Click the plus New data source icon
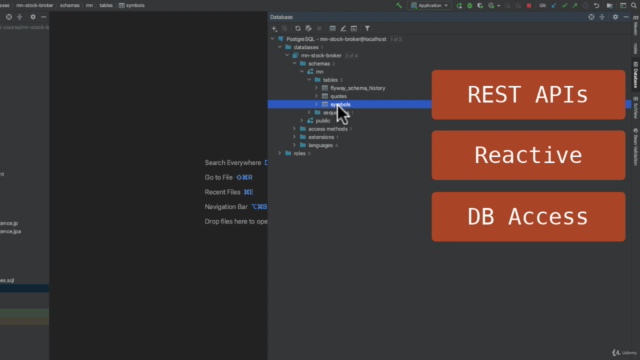 [274, 29]
